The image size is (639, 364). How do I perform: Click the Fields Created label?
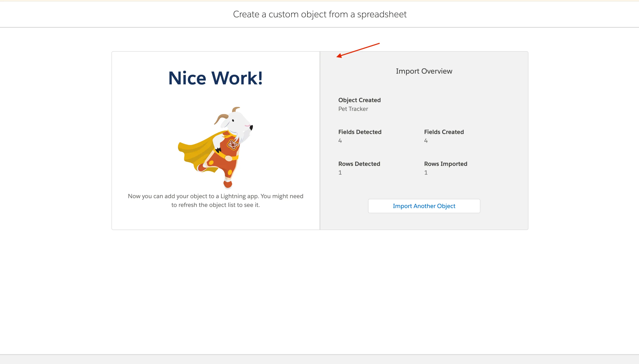click(444, 132)
